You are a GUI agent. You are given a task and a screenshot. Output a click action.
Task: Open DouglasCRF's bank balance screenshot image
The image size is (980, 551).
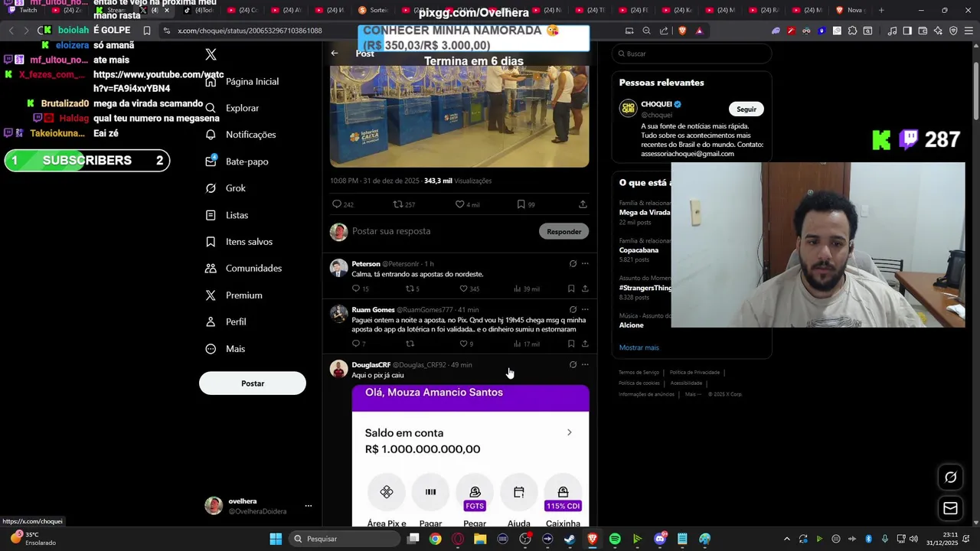(471, 455)
